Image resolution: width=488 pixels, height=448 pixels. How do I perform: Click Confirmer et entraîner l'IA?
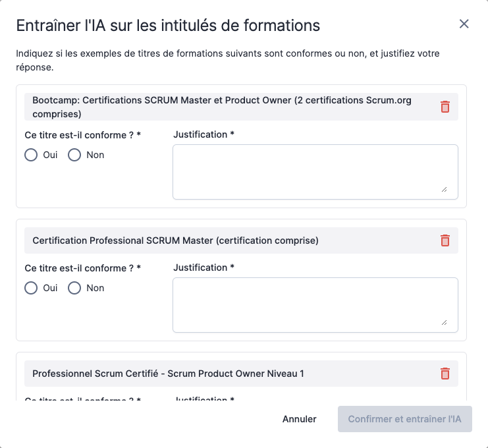tap(404, 419)
